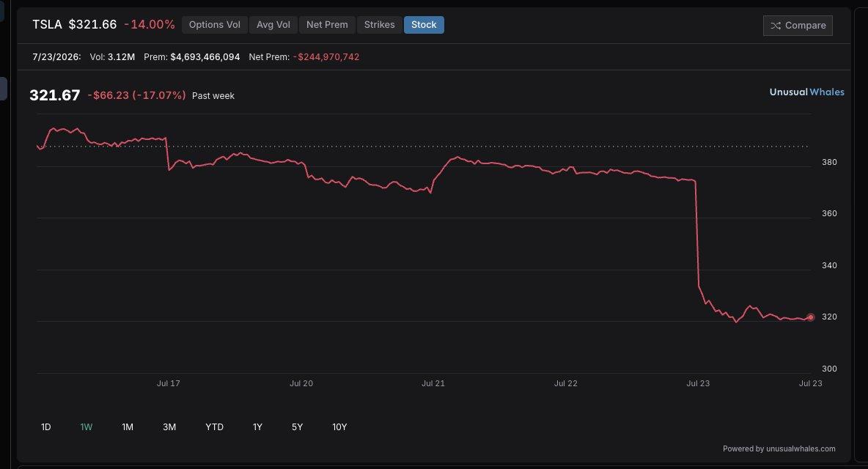Screen dimensions: 868x469
Task: Click the Jul 22 axis label
Action: [566, 383]
